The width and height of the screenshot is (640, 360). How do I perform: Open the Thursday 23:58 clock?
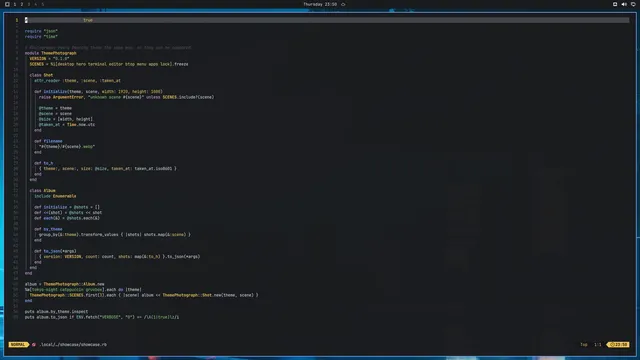[x=320, y=4]
